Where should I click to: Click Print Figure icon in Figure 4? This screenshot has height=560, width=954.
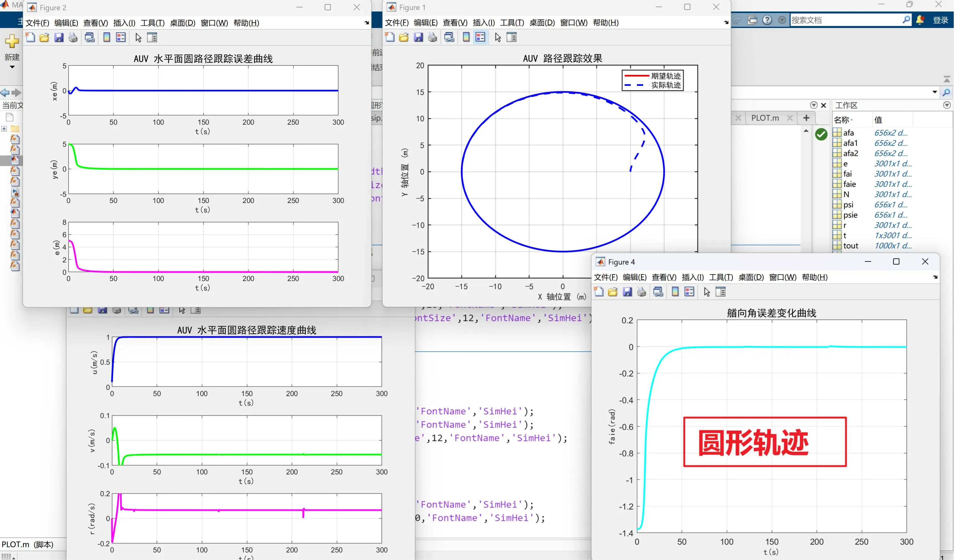coord(642,292)
